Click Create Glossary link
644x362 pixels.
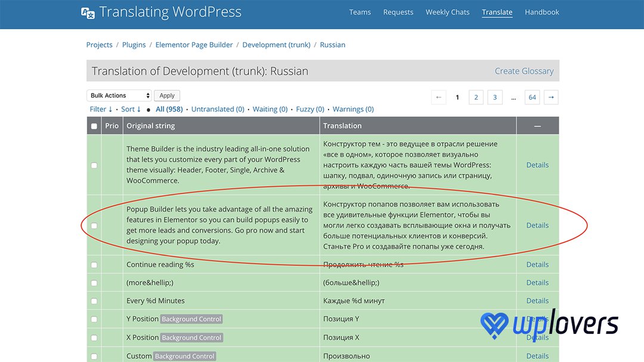(524, 71)
